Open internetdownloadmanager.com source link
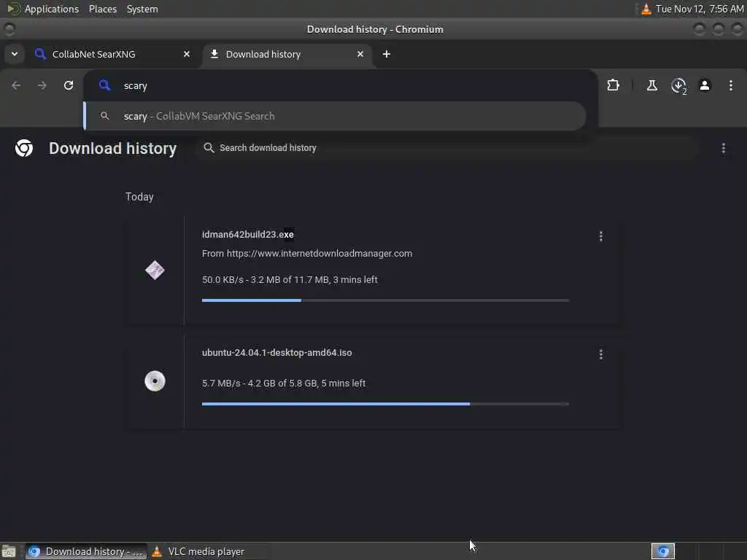The image size is (747, 560). pyautogui.click(x=320, y=253)
